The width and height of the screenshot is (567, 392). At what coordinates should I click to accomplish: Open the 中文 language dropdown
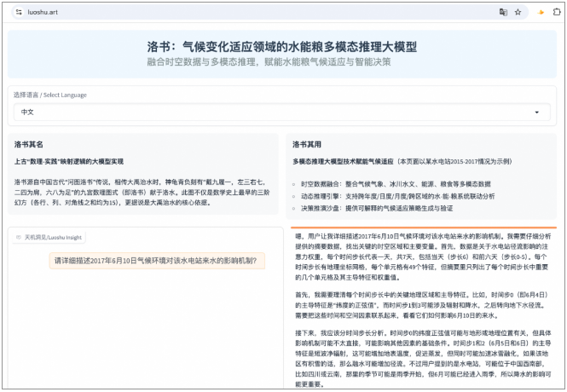pos(282,112)
